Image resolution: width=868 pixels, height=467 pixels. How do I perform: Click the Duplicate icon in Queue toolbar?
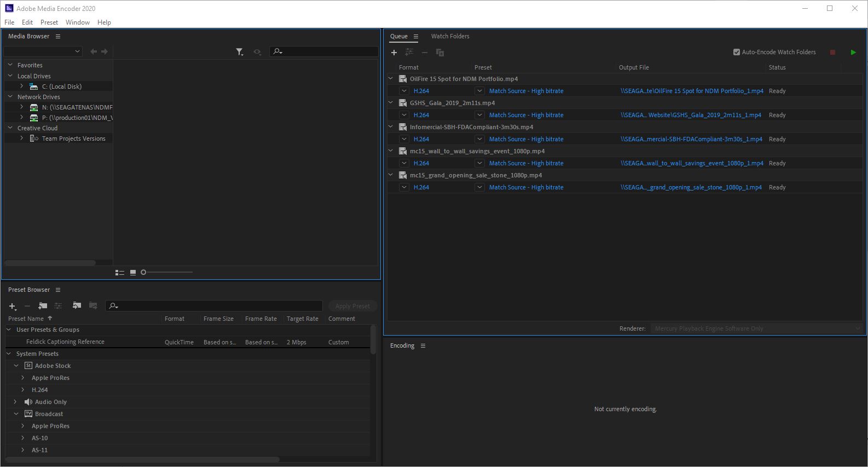point(439,53)
